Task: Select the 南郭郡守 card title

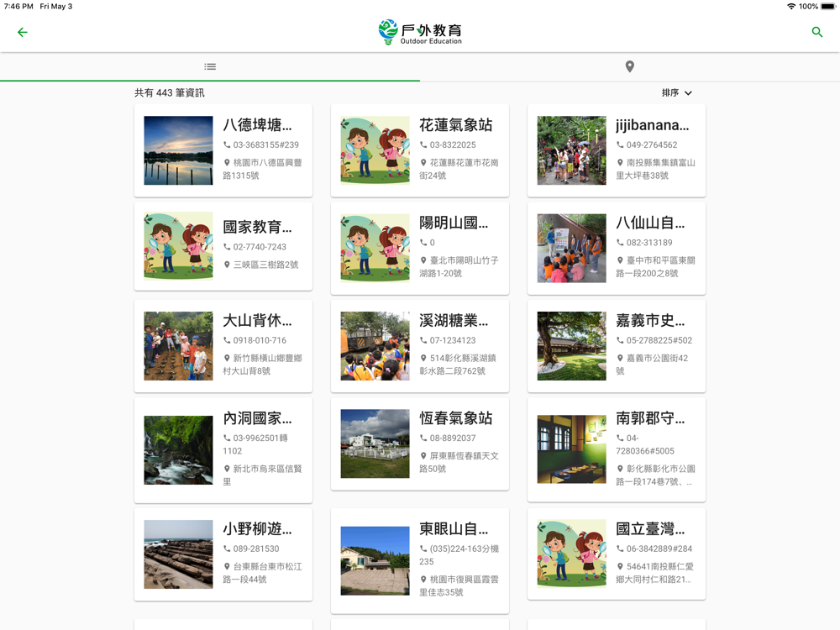Action: click(x=650, y=417)
